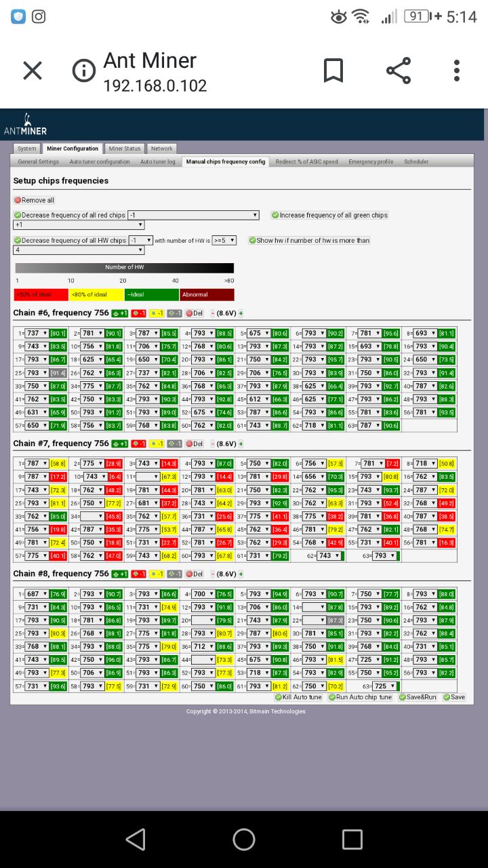Viewport: 488px width, 868px height.
Task: Open Auto tuner configuration subtab
Action: (100, 161)
